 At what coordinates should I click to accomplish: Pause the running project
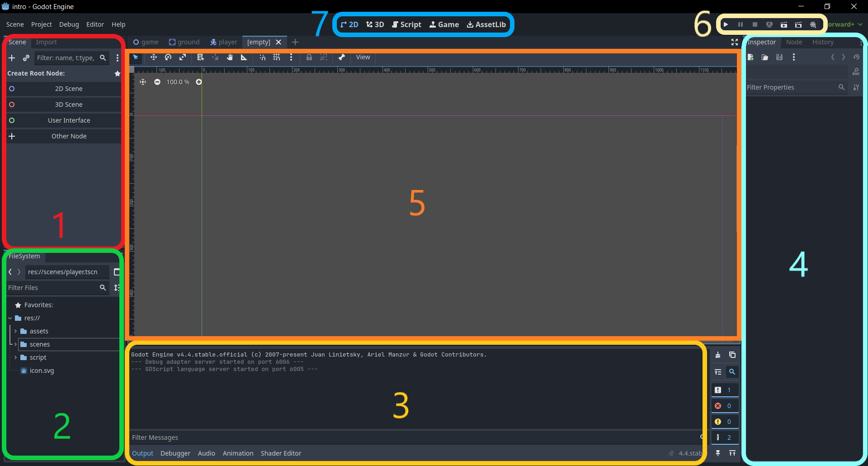point(741,24)
